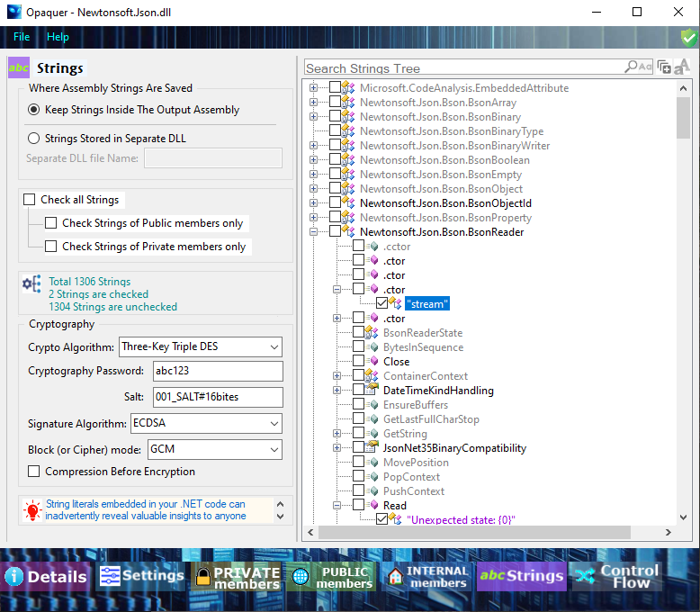Viewport: 700px width, 612px height.
Task: Open the INTERNAL members tab
Action: coord(427,577)
